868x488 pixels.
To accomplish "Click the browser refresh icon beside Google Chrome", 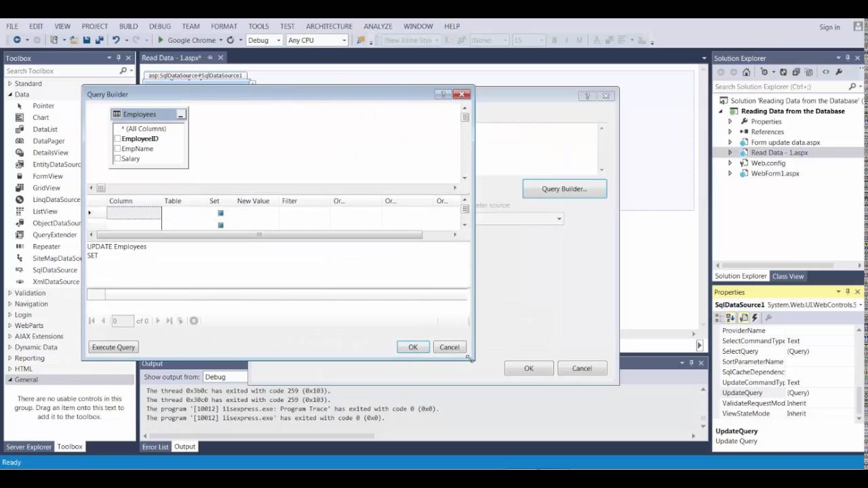I will [231, 40].
